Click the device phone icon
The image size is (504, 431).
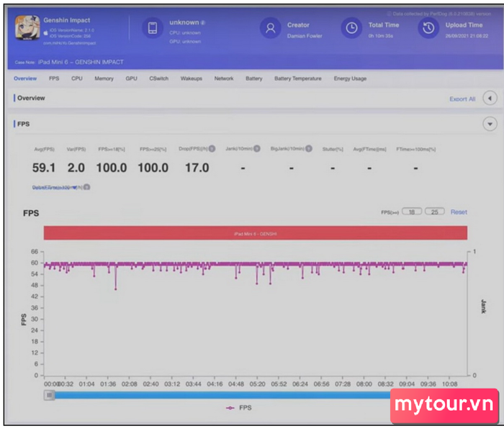(x=152, y=29)
